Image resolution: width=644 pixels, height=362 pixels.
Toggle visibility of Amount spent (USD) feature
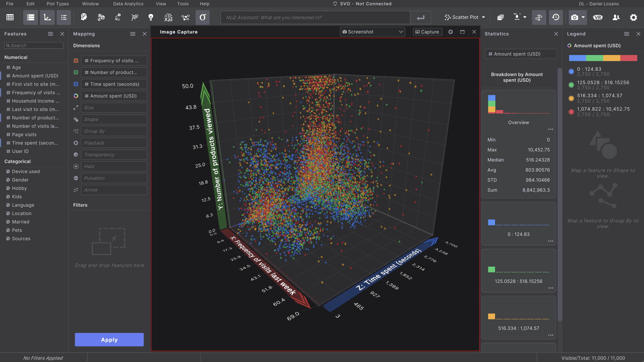click(35, 76)
